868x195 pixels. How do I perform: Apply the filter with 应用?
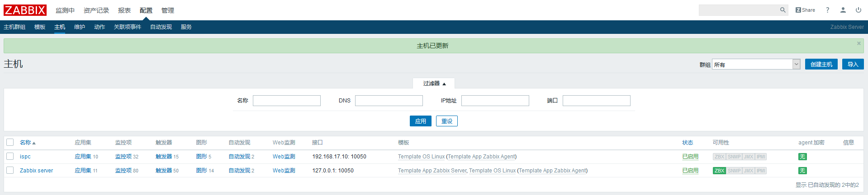pyautogui.click(x=421, y=121)
